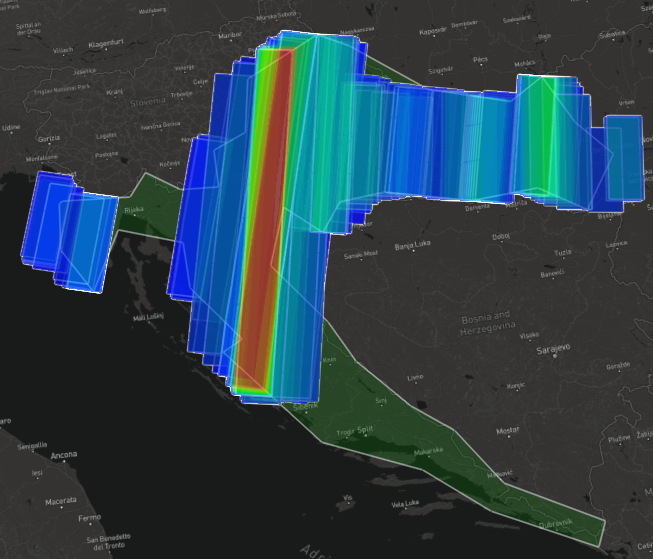Click the isolated blue bars west of Rijeka

tap(65, 230)
